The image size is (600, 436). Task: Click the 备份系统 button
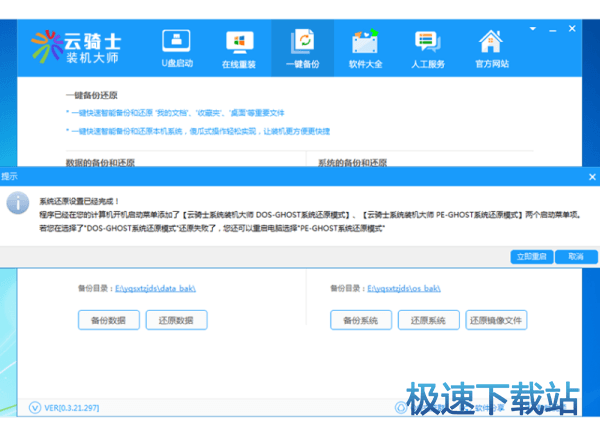[x=361, y=320]
